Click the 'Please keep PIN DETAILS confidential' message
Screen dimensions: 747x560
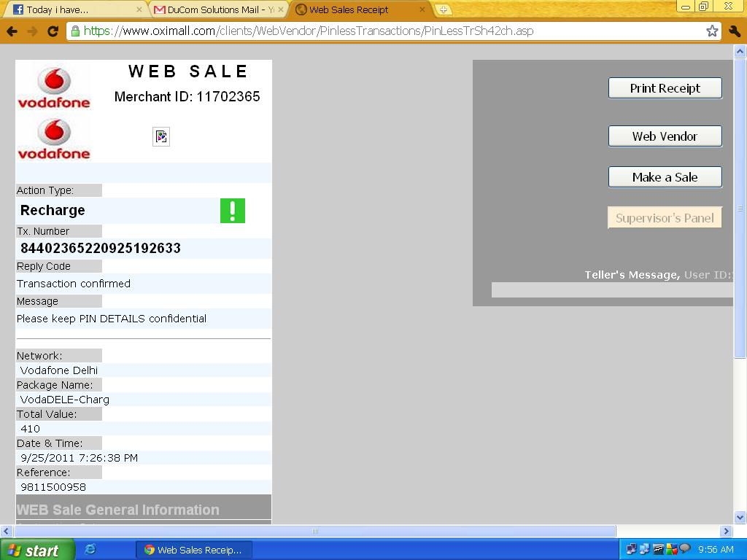(112, 319)
